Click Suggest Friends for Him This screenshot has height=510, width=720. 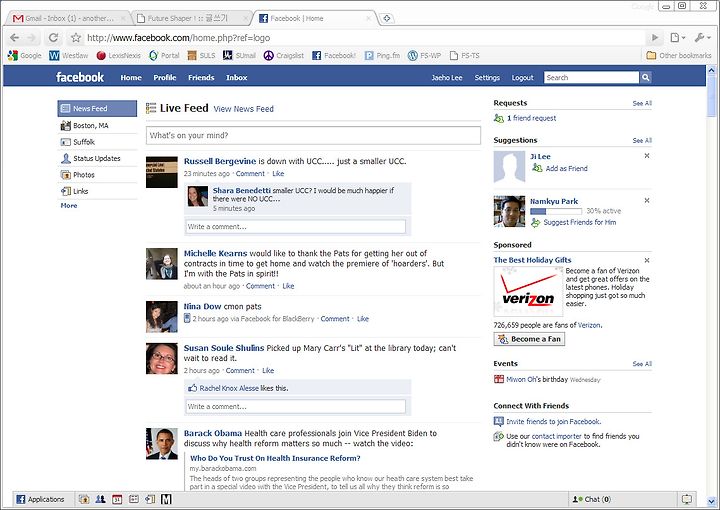point(579,222)
